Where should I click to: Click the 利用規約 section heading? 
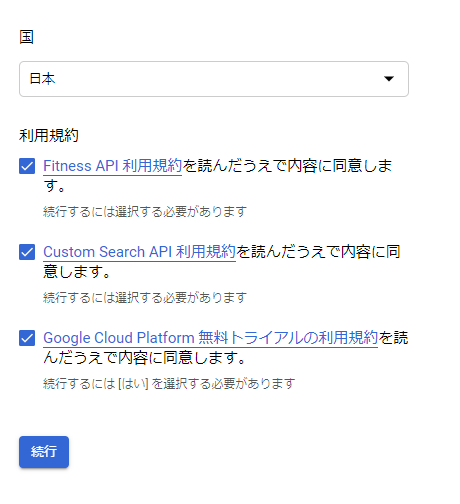click(49, 136)
